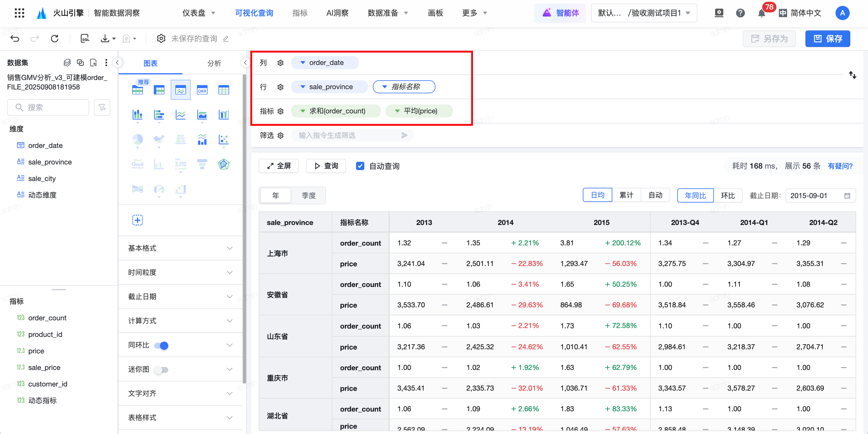Select the OKR chart type icon
This screenshot has height=434, width=868.
point(202,90)
